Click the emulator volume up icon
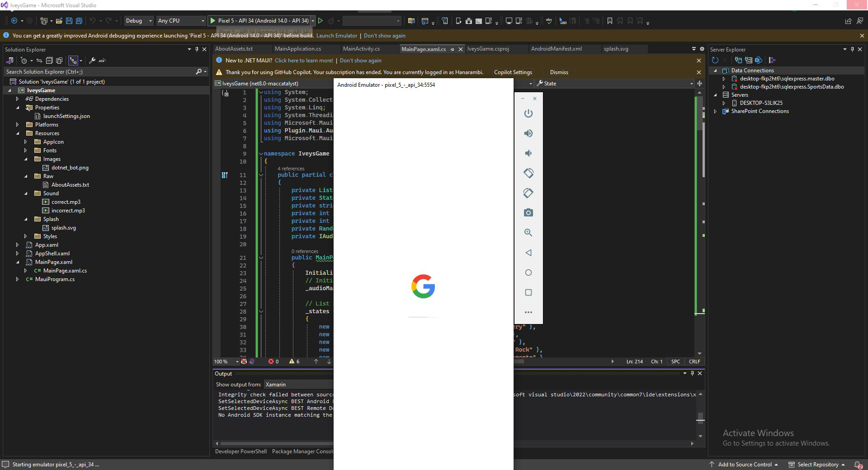The width and height of the screenshot is (868, 470). click(528, 133)
